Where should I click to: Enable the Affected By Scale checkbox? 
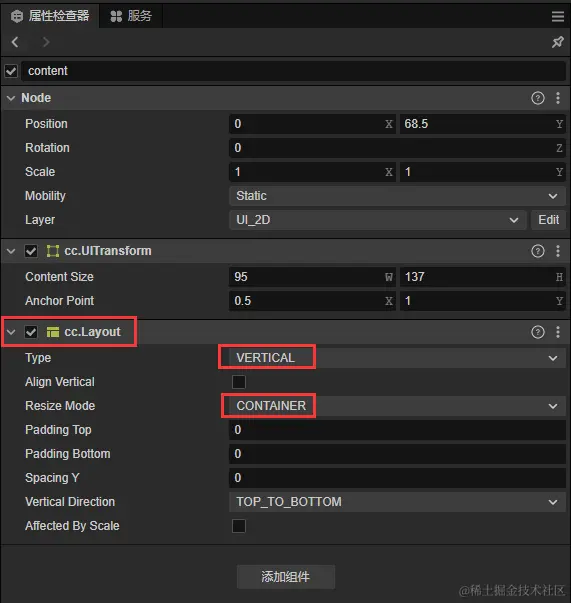tap(239, 526)
